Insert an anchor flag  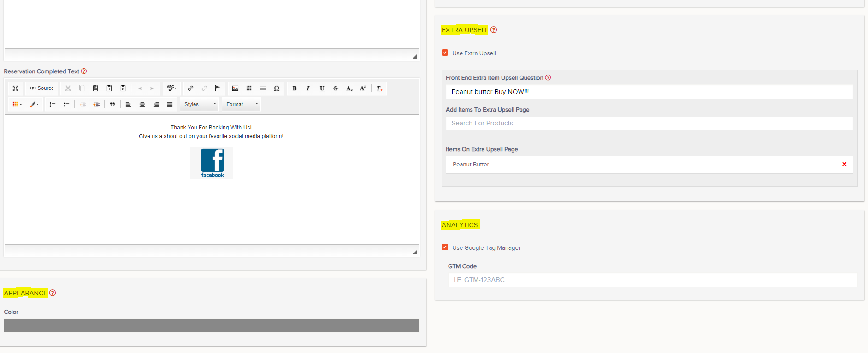click(218, 88)
